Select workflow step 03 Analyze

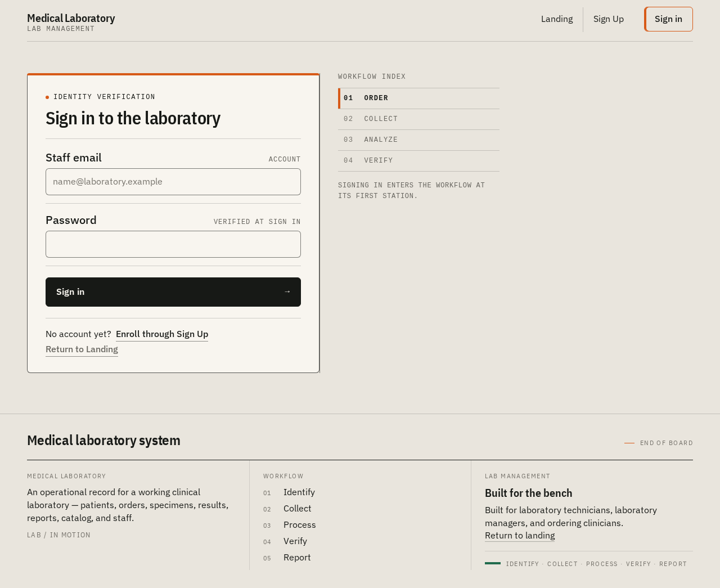[418, 140]
